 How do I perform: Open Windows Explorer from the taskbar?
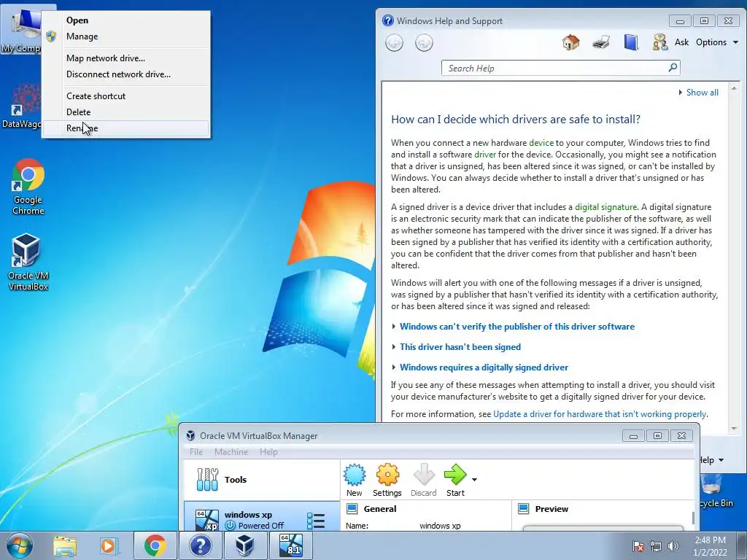[65, 545]
